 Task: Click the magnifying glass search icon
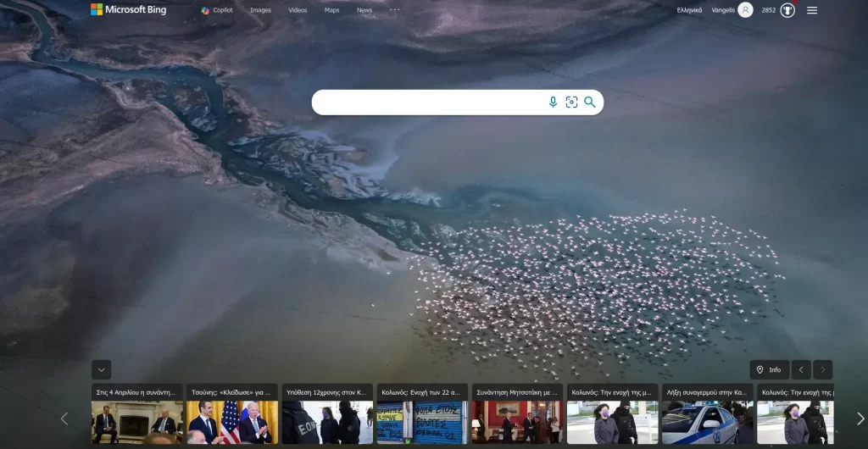[x=590, y=103]
